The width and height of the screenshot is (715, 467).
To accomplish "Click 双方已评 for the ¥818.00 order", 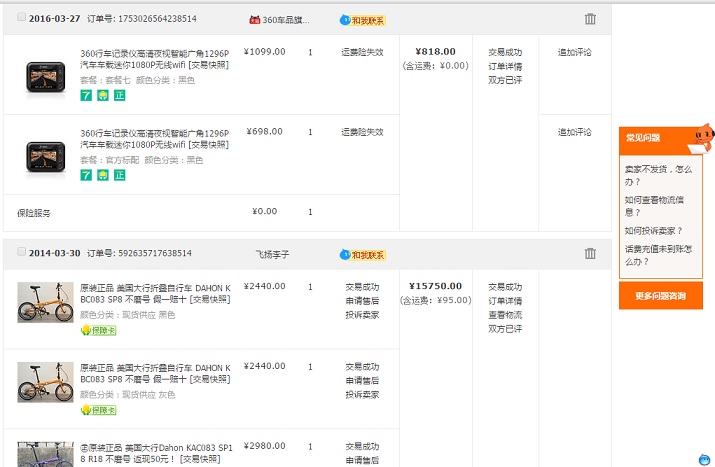I will pyautogui.click(x=505, y=80).
